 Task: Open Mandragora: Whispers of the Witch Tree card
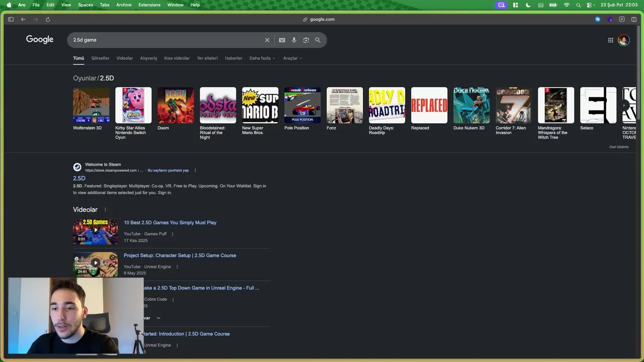[556, 114]
